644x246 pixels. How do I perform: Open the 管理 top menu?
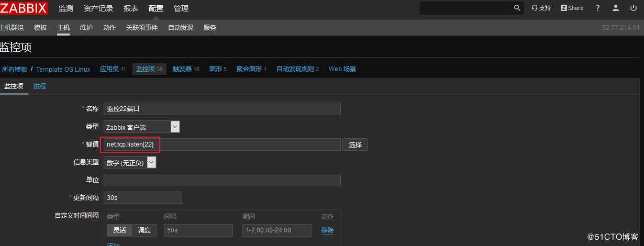pos(181,8)
